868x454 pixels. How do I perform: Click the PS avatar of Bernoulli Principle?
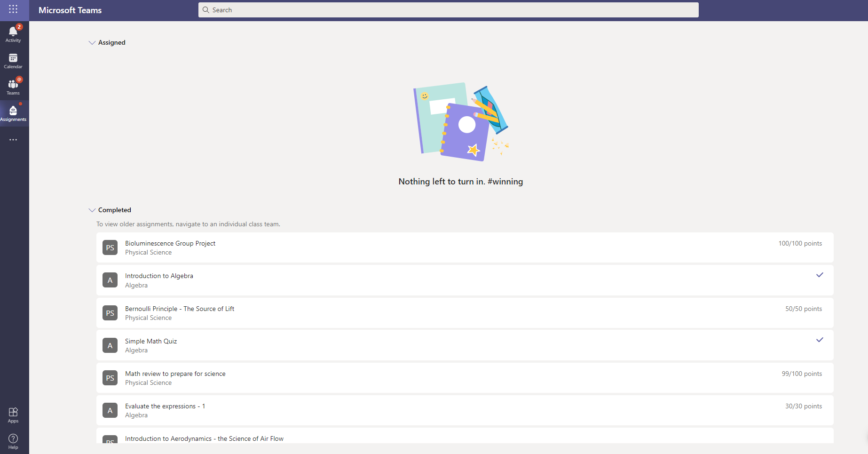pyautogui.click(x=110, y=313)
